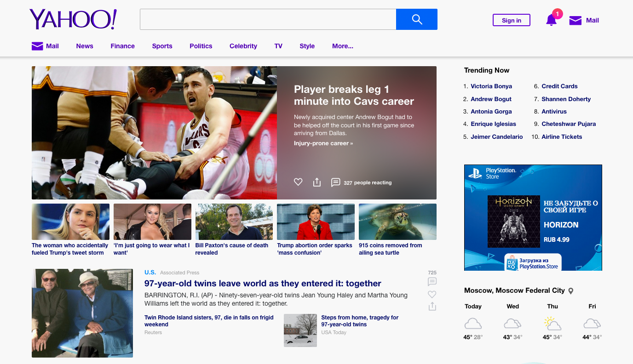633x364 pixels.
Task: Open 'Twin Rhode Island sisters, 97' Reuters link
Action: [x=209, y=321]
